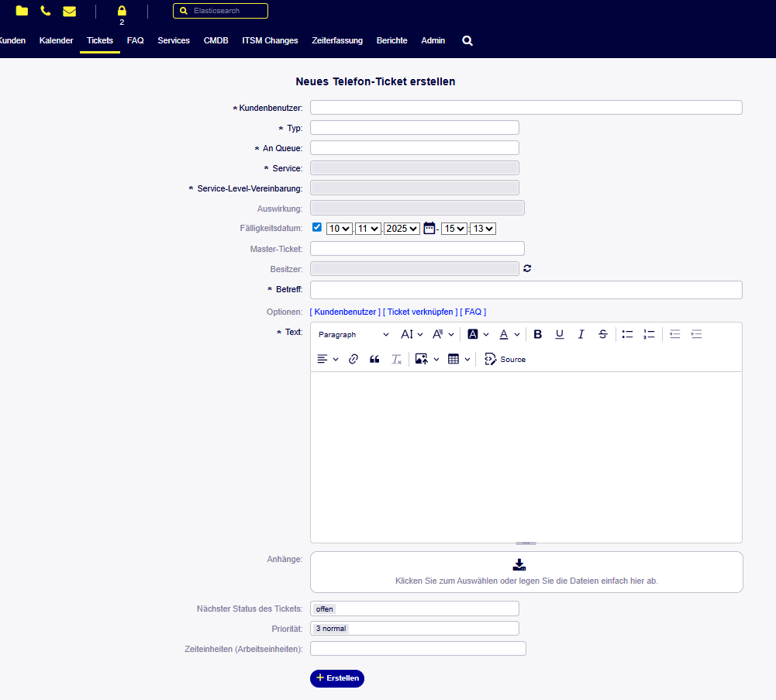776x700 pixels.
Task: Open locked tickets via the padlock icon
Action: pos(122,11)
